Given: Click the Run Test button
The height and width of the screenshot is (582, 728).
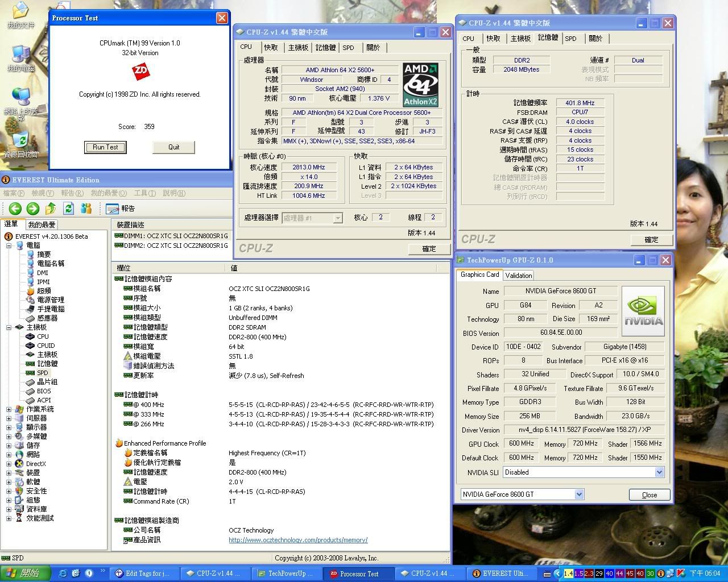Looking at the screenshot, I should click(105, 147).
